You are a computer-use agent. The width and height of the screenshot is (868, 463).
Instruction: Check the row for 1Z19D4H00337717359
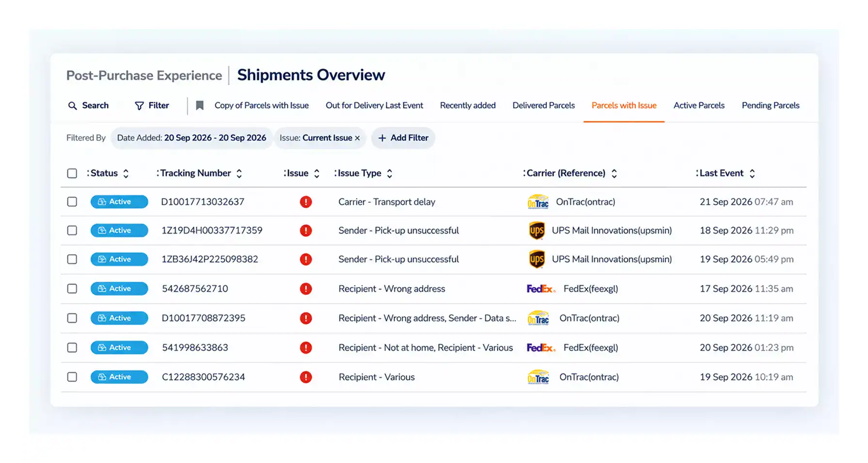pyautogui.click(x=72, y=230)
